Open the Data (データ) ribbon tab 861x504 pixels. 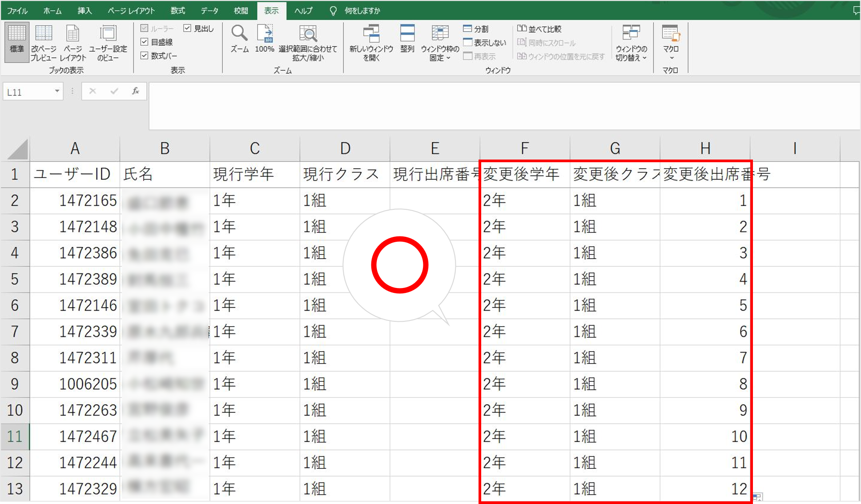click(209, 10)
